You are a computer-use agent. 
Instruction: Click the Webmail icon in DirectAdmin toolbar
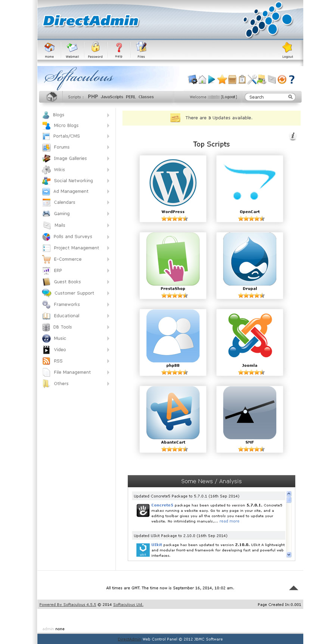pos(72,48)
